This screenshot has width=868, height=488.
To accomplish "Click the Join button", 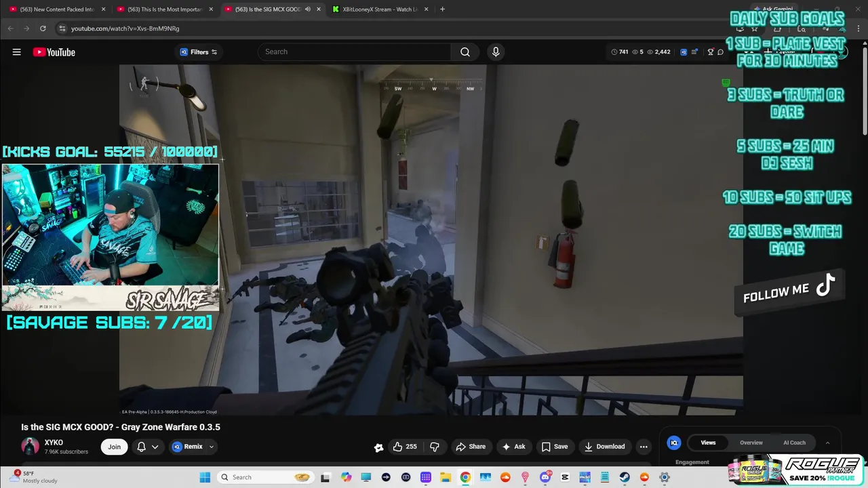I will [x=114, y=447].
